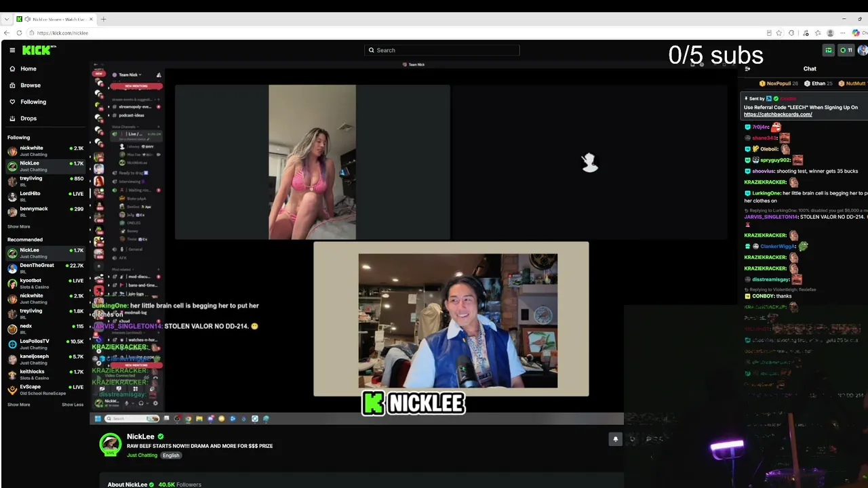868x488 pixels.
Task: Reload the page with the refresh icon
Action: [x=19, y=33]
